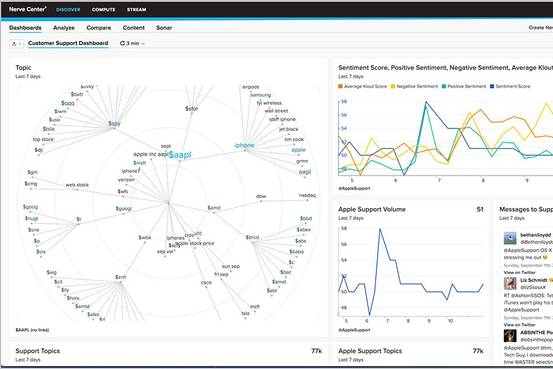Toggle Sentiment Score legend swatch
553x369 pixels.
coord(492,86)
